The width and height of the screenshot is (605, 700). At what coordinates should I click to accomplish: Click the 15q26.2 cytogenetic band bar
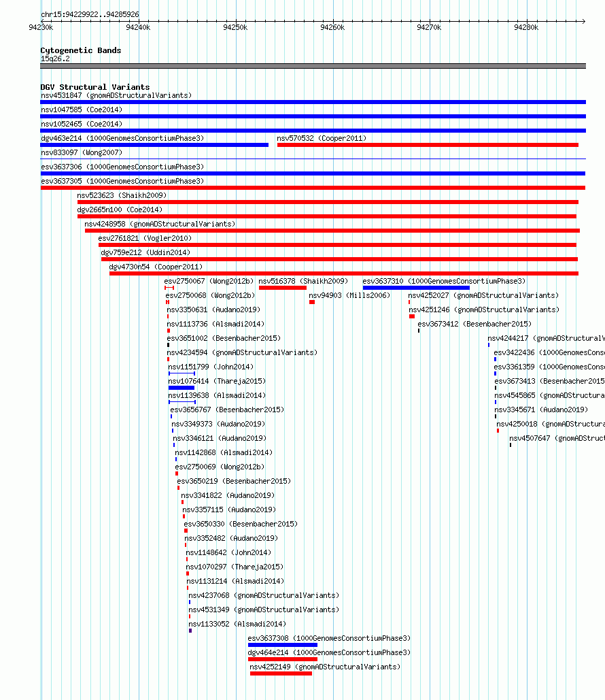[x=313, y=66]
